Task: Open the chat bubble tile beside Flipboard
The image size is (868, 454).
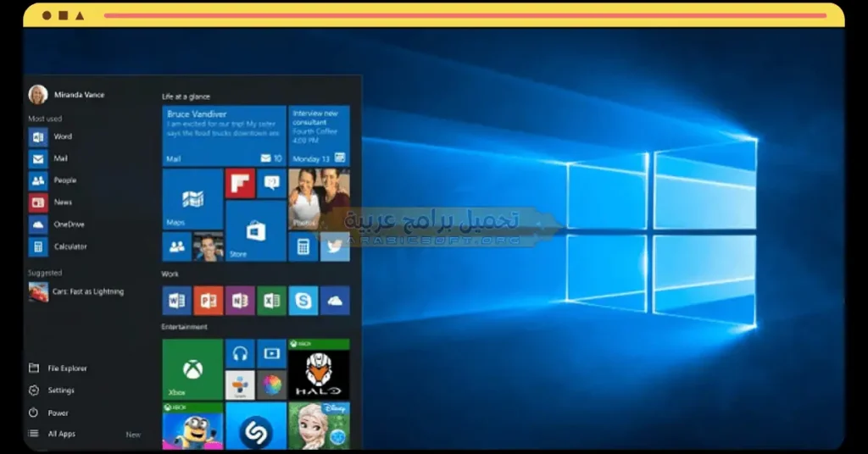Action: 272,184
